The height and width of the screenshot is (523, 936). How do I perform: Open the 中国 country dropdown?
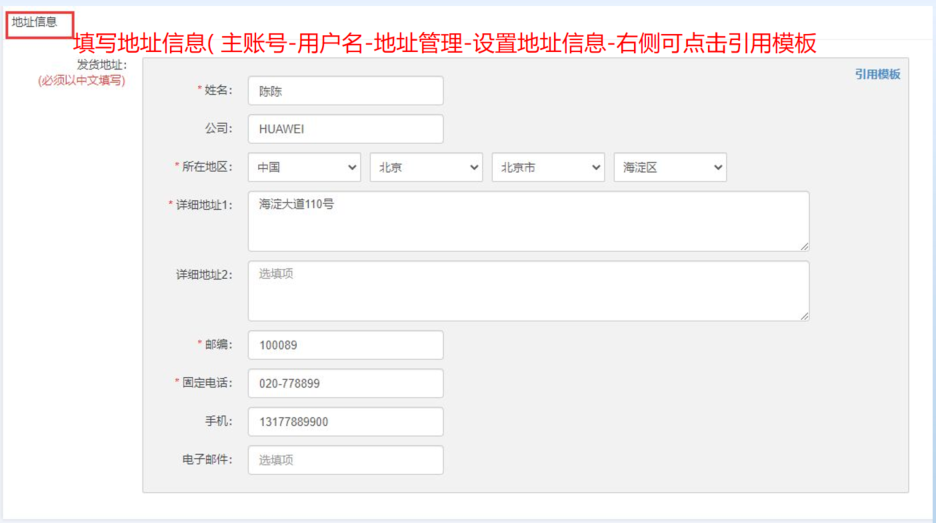pos(304,167)
